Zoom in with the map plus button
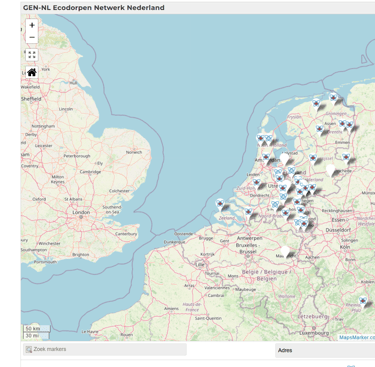Screen dimensions: 375x367 coord(32,25)
